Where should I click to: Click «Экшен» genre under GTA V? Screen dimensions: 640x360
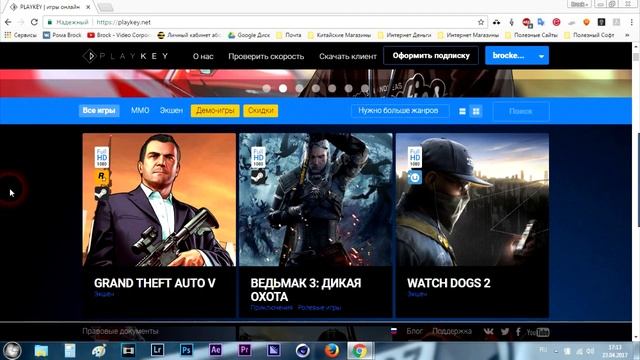tap(104, 294)
